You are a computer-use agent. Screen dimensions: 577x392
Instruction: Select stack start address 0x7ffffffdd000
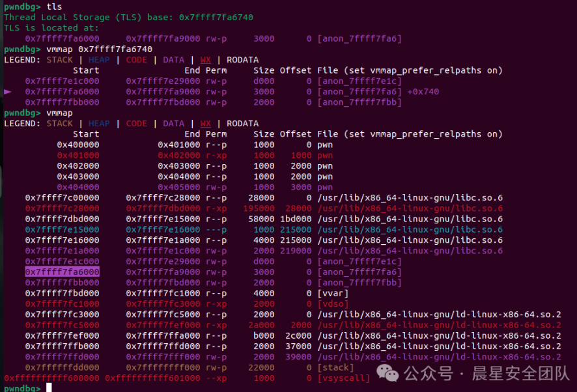62,367
